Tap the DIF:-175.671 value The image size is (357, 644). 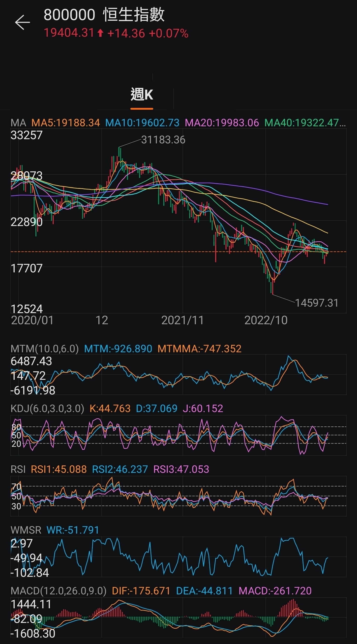tap(141, 591)
